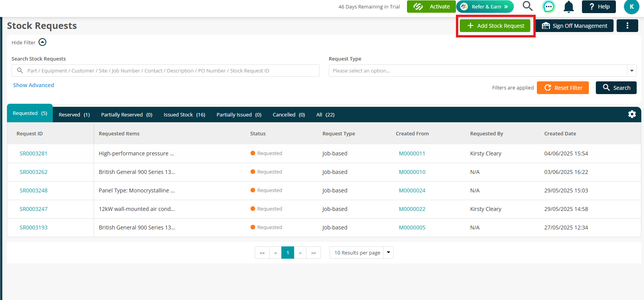Image resolution: width=644 pixels, height=300 pixels.
Task: Switch to Cancelled (0) tab
Action: [289, 115]
